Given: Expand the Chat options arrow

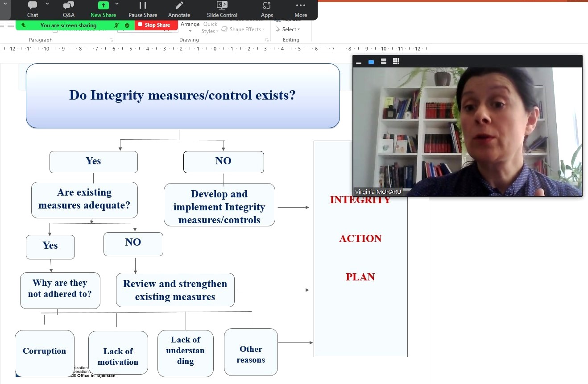Looking at the screenshot, I should click(x=47, y=4).
